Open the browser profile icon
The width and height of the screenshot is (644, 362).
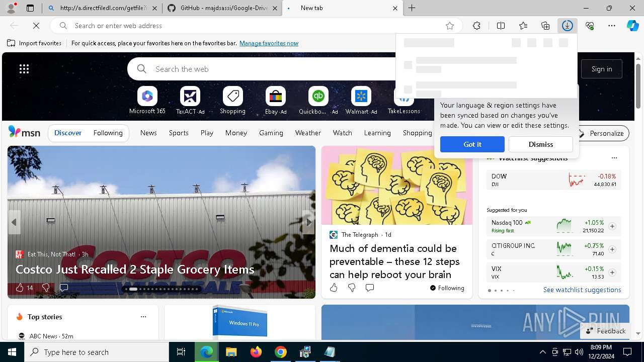coord(11,8)
